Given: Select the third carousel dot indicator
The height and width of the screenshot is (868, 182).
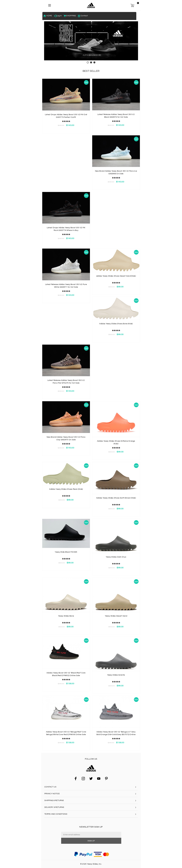Looking at the screenshot, I should pos(94,62).
